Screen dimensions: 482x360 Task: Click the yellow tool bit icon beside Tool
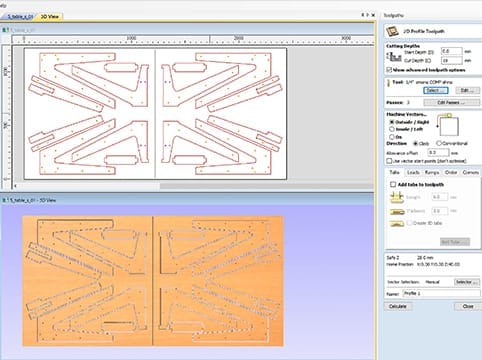pyautogui.click(x=388, y=83)
